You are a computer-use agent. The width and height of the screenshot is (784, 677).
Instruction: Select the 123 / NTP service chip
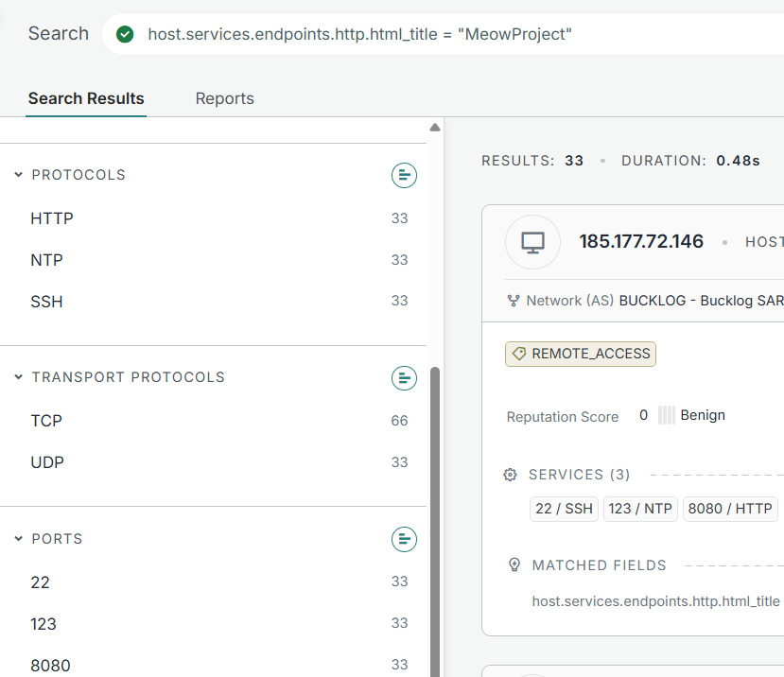pyautogui.click(x=640, y=509)
